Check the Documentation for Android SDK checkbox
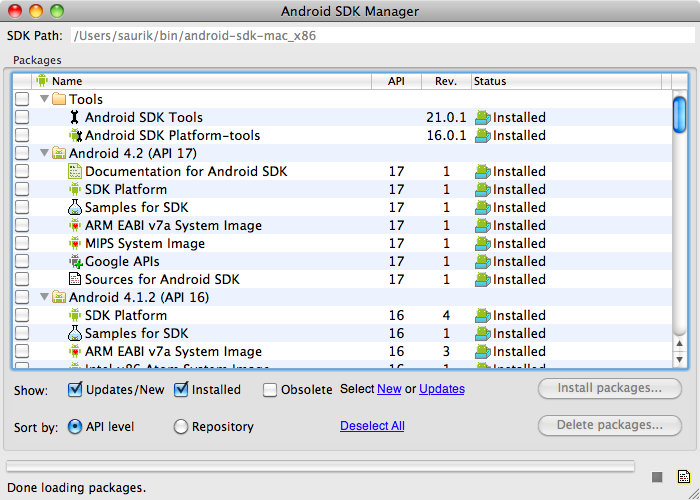This screenshot has height=500, width=700. (x=22, y=171)
